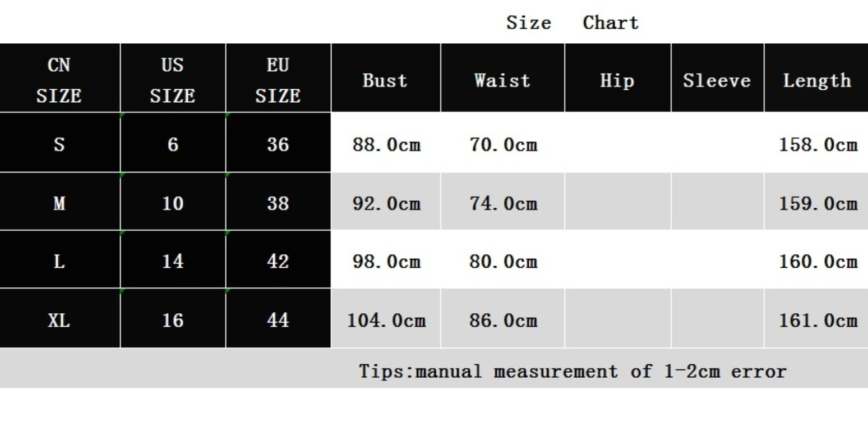Select the Sleeve column header
The height and width of the screenshot is (421, 868).
click(717, 81)
